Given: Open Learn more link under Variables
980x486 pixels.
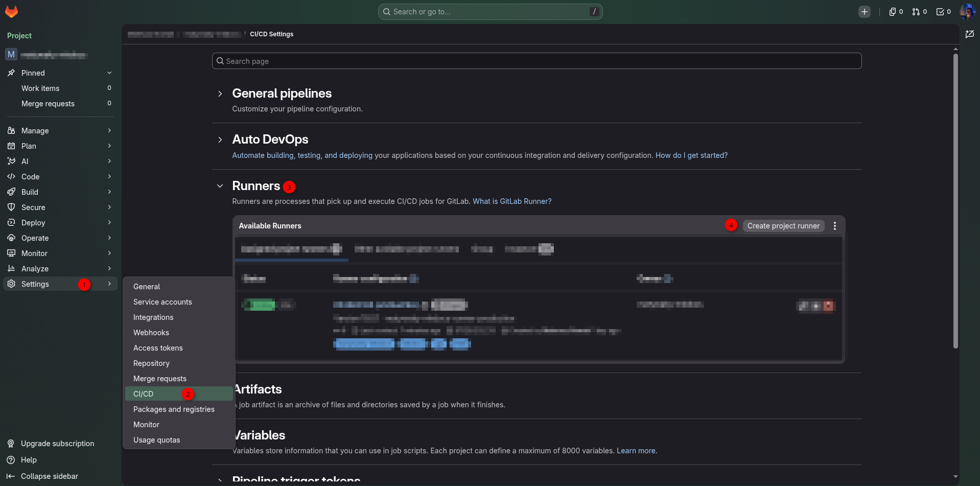Looking at the screenshot, I should coord(636,451).
